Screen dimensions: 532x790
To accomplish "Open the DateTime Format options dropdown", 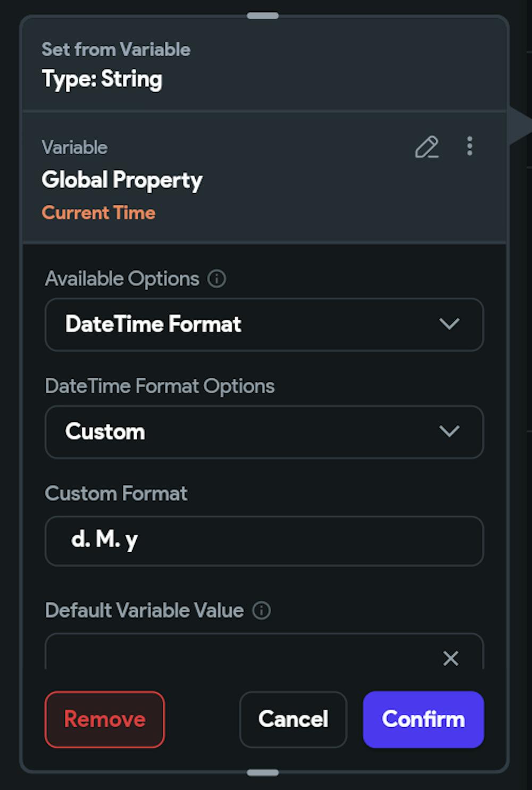I will (239, 325).
